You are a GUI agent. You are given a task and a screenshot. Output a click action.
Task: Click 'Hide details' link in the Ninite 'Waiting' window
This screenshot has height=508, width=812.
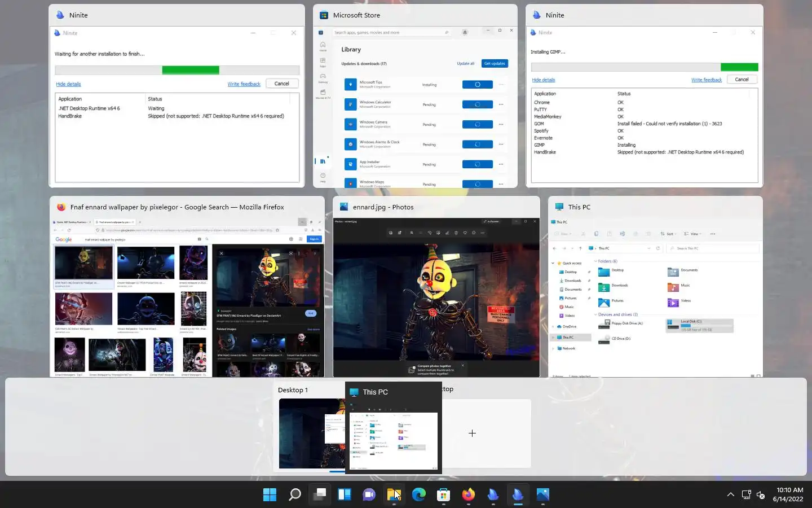click(68, 84)
